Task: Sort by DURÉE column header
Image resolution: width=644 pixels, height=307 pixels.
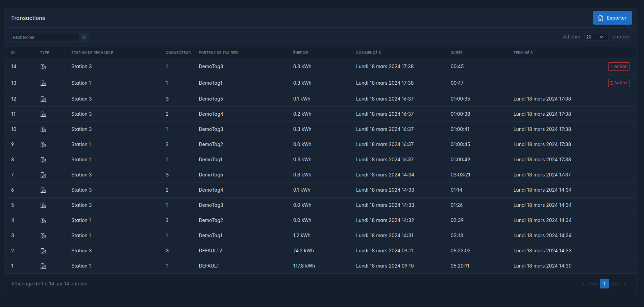Action: 456,53
